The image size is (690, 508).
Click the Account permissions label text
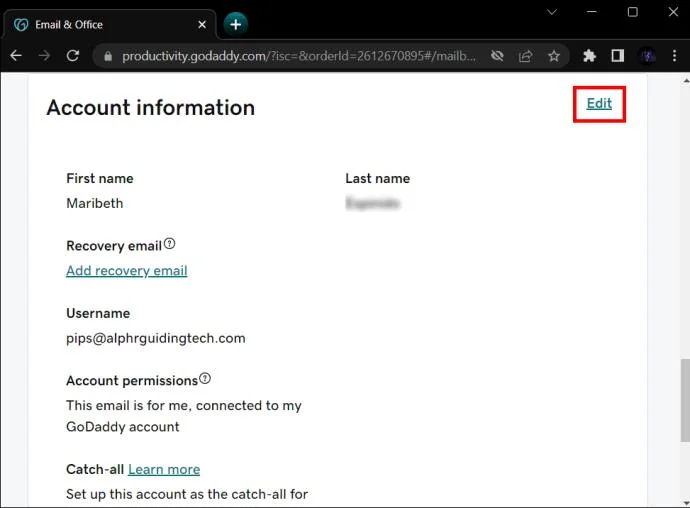coord(132,381)
